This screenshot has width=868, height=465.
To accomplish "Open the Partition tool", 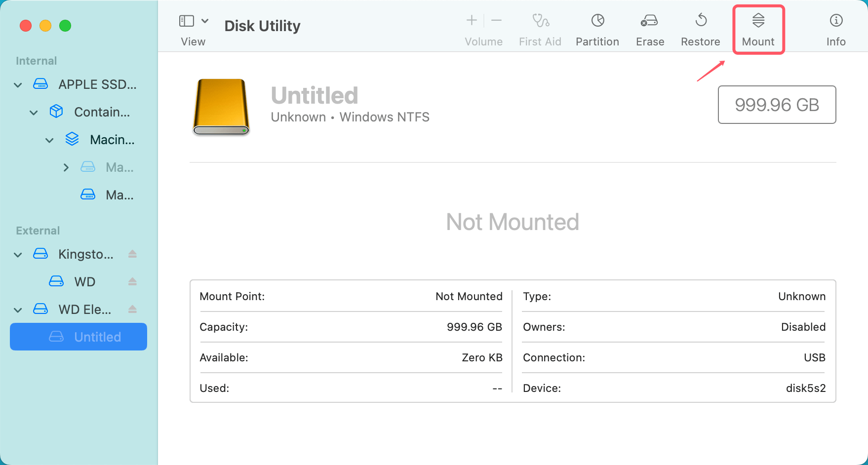I will 597,29.
